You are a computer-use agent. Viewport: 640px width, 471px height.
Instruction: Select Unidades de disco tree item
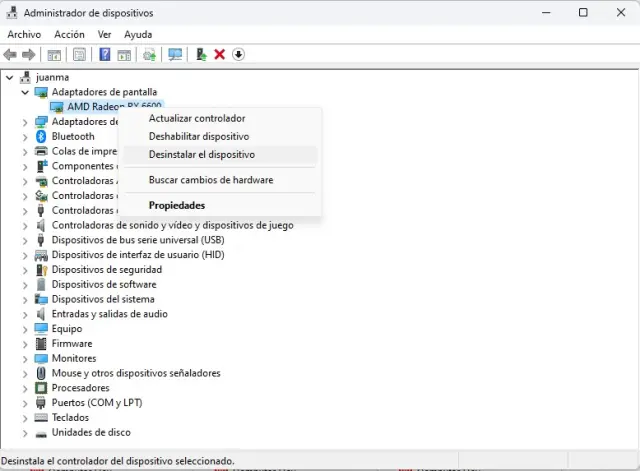pyautogui.click(x=91, y=432)
